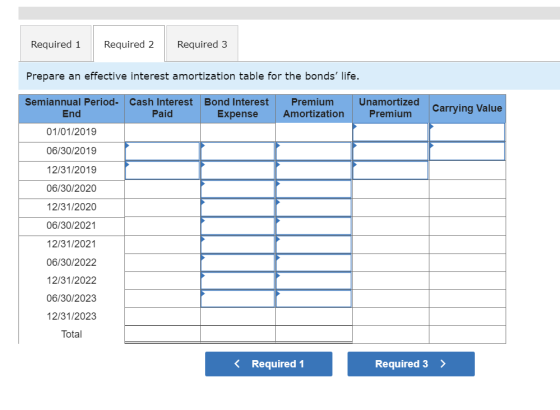Click the Carrying Value column header
This screenshot has width=560, height=410.
pyautogui.click(x=467, y=109)
